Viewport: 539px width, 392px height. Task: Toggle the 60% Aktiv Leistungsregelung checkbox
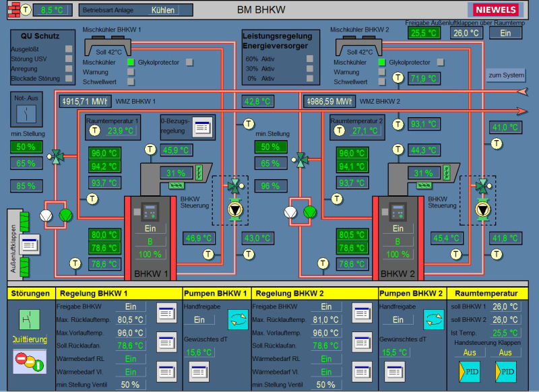(310, 59)
